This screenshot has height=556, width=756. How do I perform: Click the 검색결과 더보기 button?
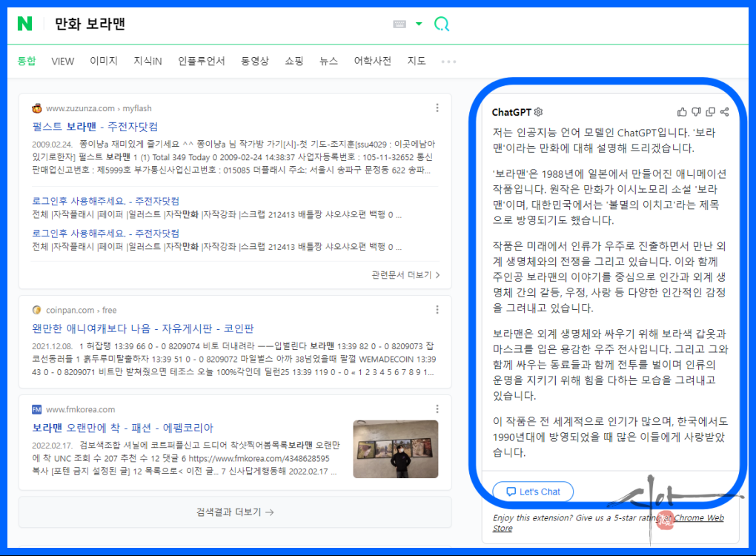pyautogui.click(x=235, y=512)
